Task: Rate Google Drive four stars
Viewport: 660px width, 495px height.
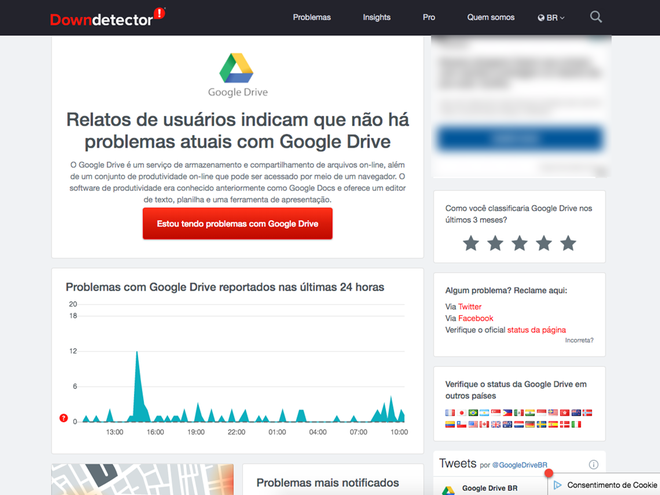Action: (544, 243)
